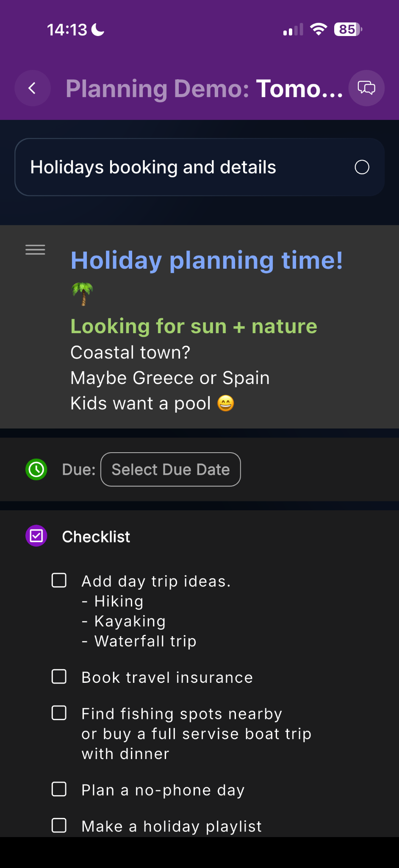Check Find fishing spots nearby item
The image size is (399, 868).
[59, 713]
